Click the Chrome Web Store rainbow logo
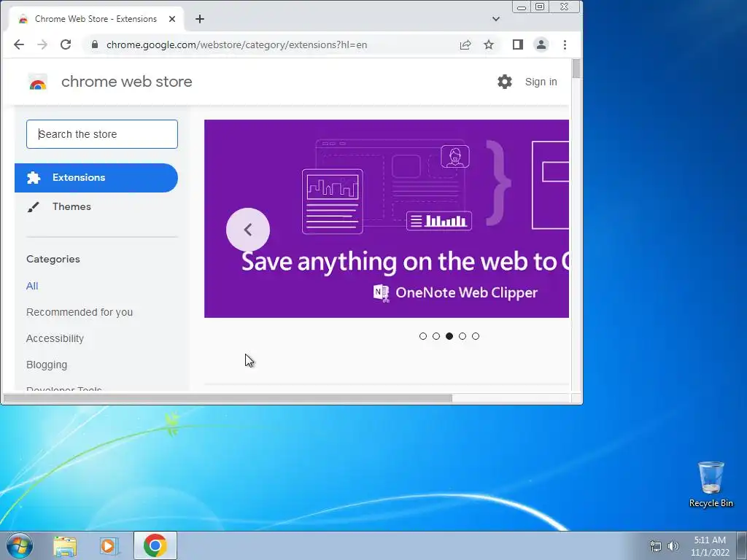747x560 pixels. (38, 82)
